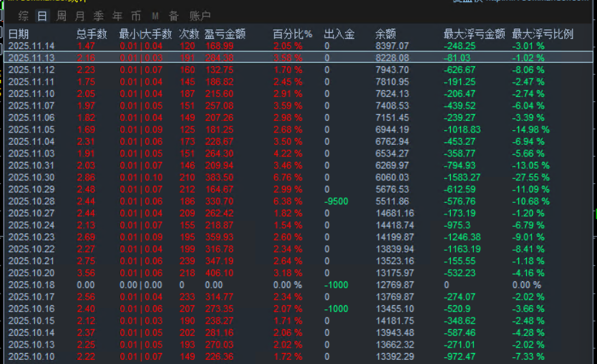
Task: Click date cell 2025.11.12
Action: click(31, 70)
